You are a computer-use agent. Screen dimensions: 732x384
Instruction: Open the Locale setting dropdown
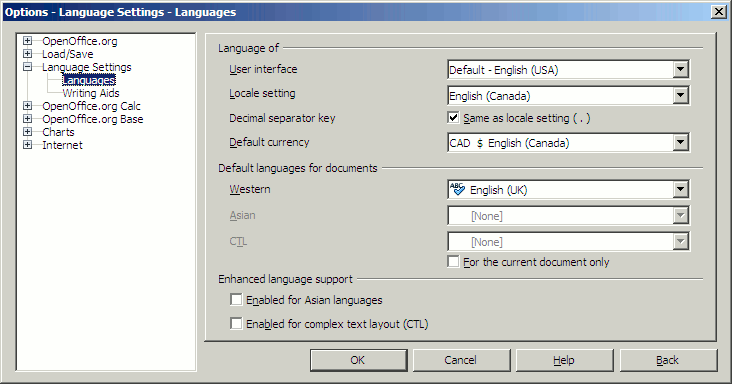(x=680, y=96)
